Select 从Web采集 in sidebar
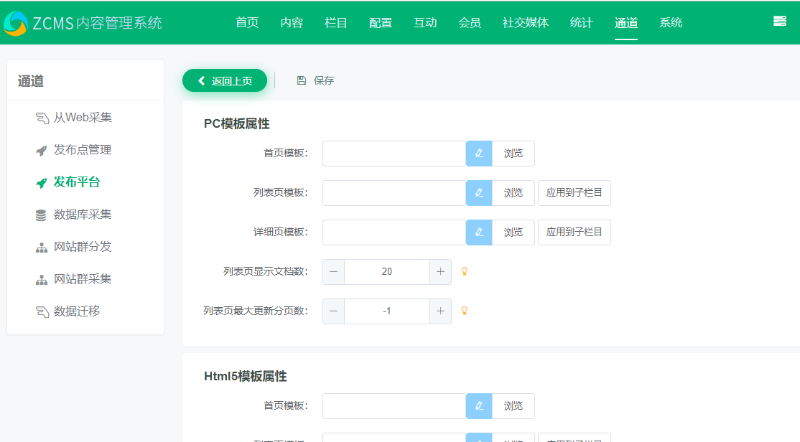Viewport: 800px width, 442px height. tap(82, 118)
